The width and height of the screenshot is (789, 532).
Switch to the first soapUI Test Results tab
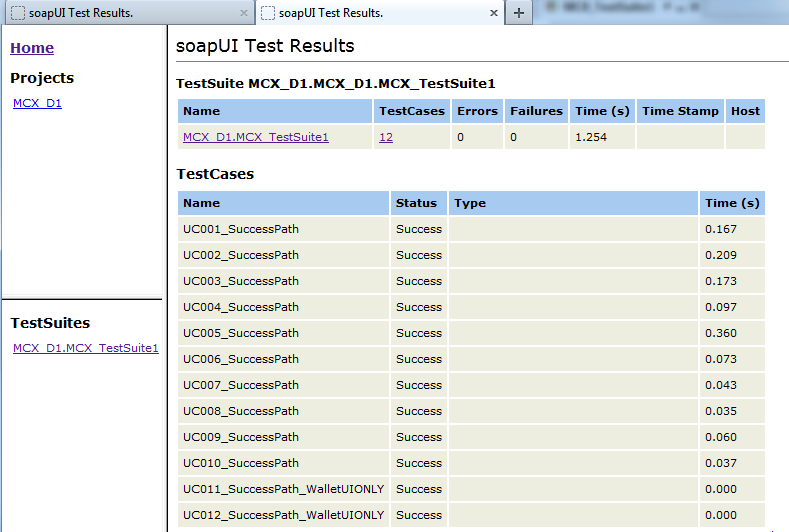(x=128, y=13)
